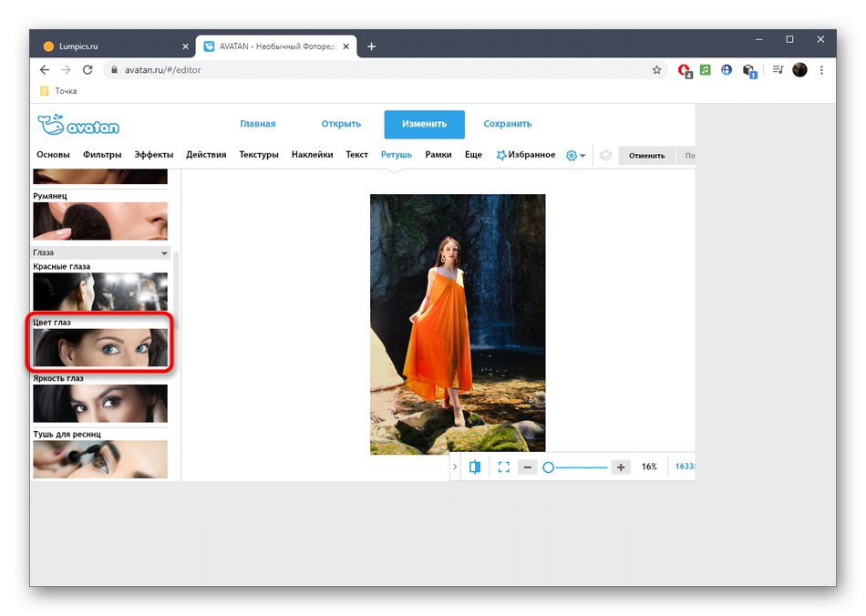
Task: Click the cube extension icon
Action: (749, 70)
